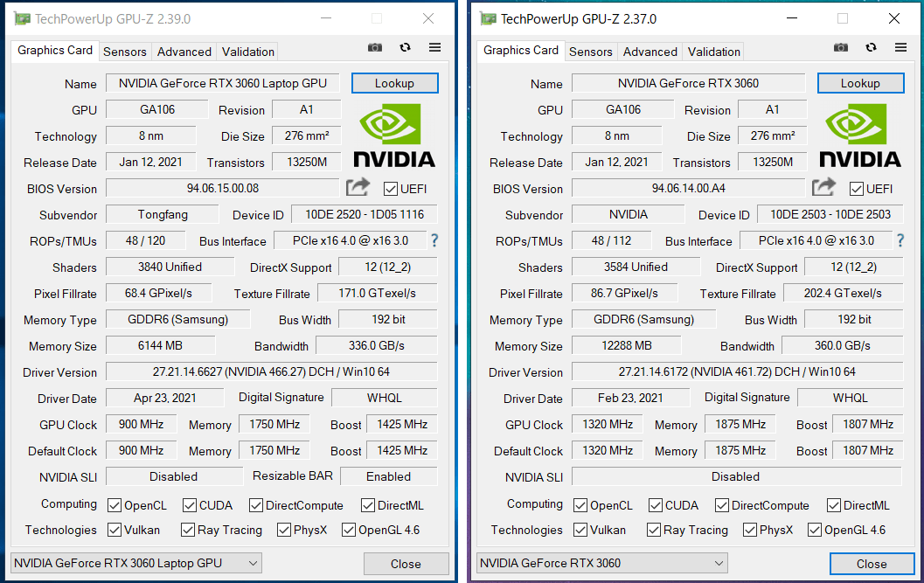
Task: Open hamburger menu in GPU-Z 2.39.0 window
Action: [x=434, y=48]
